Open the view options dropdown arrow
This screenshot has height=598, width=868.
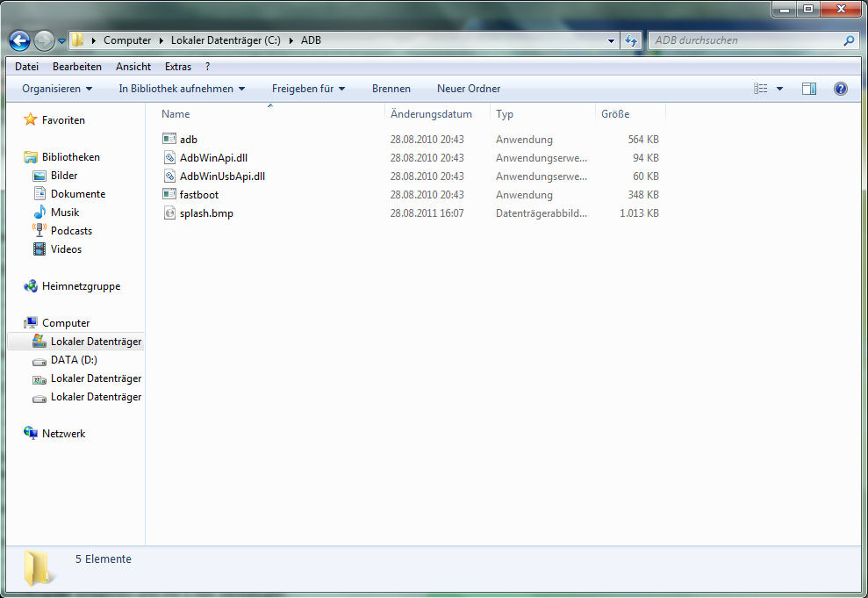click(779, 89)
